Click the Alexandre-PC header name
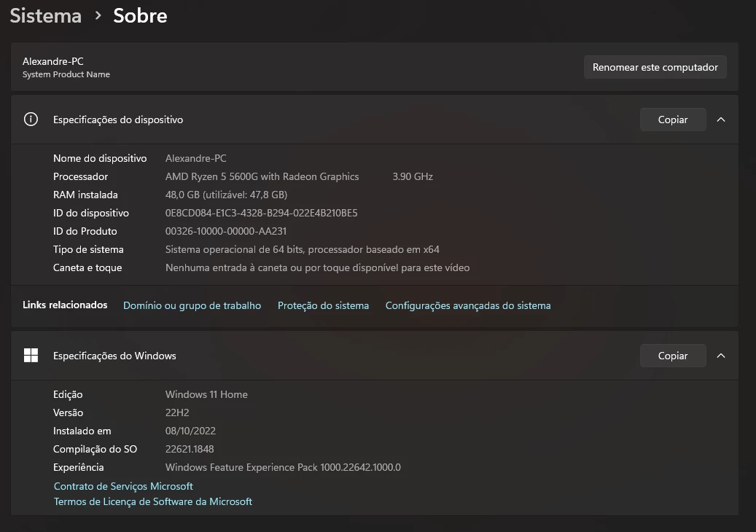Viewport: 756px width, 532px height. (x=53, y=61)
